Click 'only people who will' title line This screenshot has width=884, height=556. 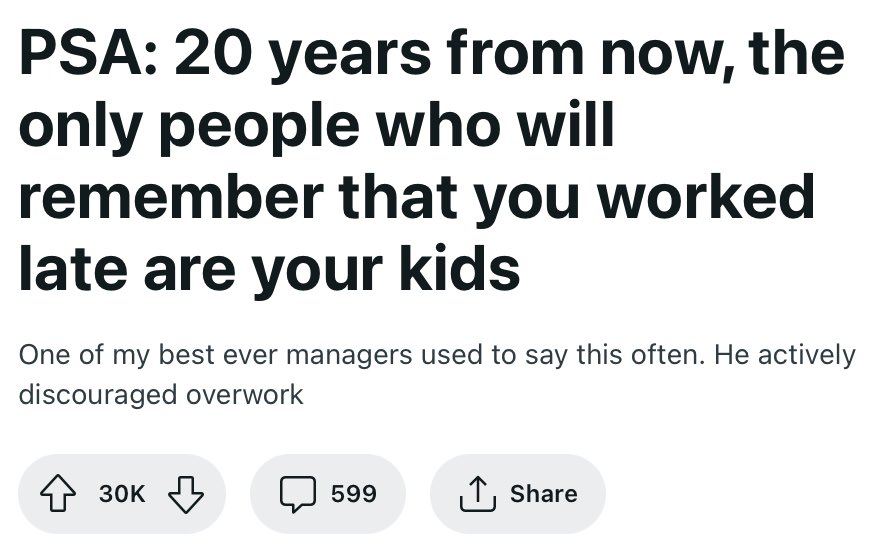[x=316, y=125]
